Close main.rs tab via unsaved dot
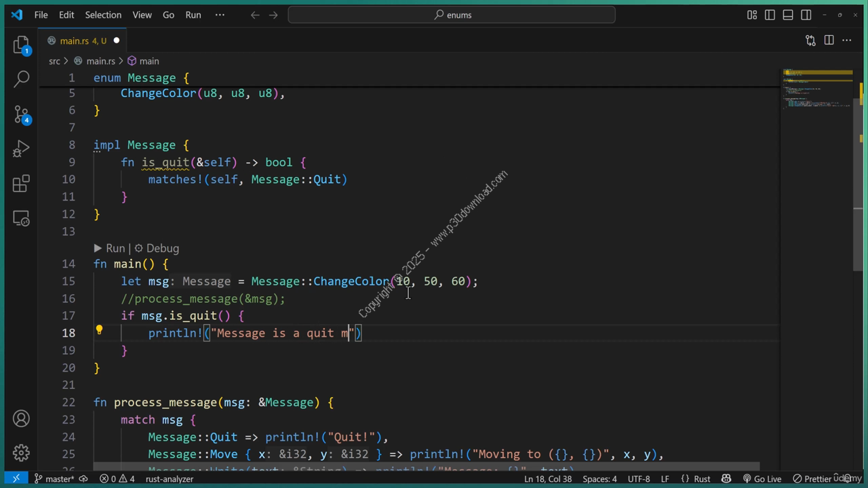The width and height of the screenshot is (868, 488). click(x=116, y=41)
